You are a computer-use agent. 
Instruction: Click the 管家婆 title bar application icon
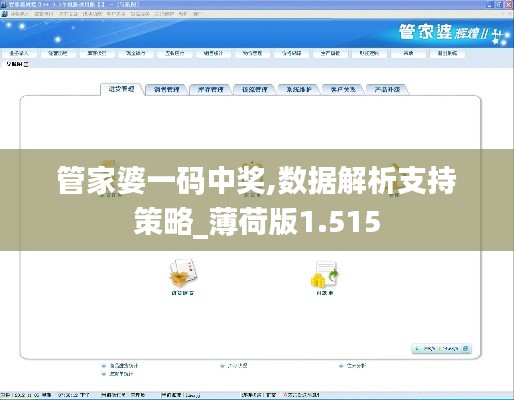4,5
